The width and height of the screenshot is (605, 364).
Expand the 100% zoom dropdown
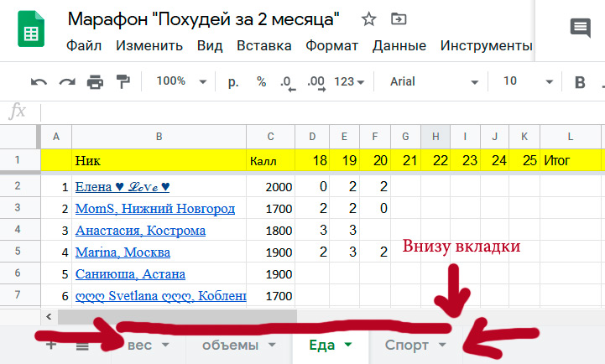[x=179, y=81]
